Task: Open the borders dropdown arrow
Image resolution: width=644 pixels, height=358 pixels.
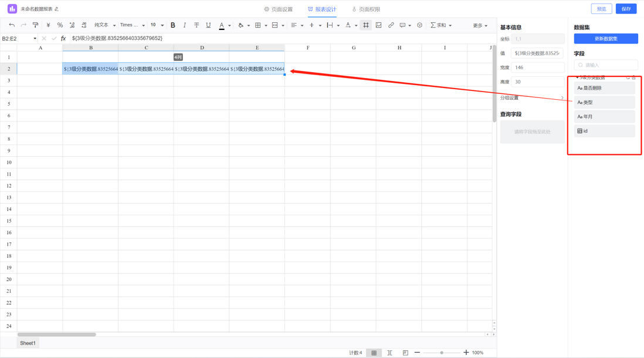Action: [266, 25]
